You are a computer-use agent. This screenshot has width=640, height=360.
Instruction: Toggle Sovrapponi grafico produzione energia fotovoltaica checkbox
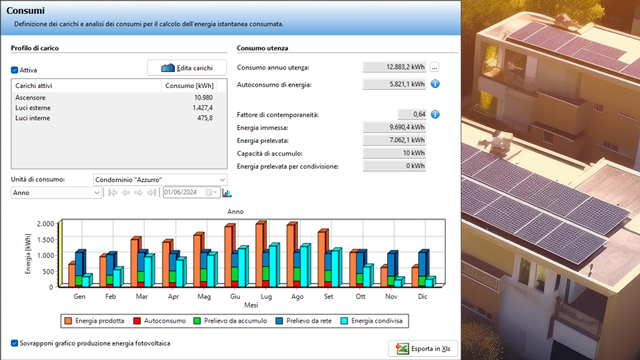click(15, 343)
